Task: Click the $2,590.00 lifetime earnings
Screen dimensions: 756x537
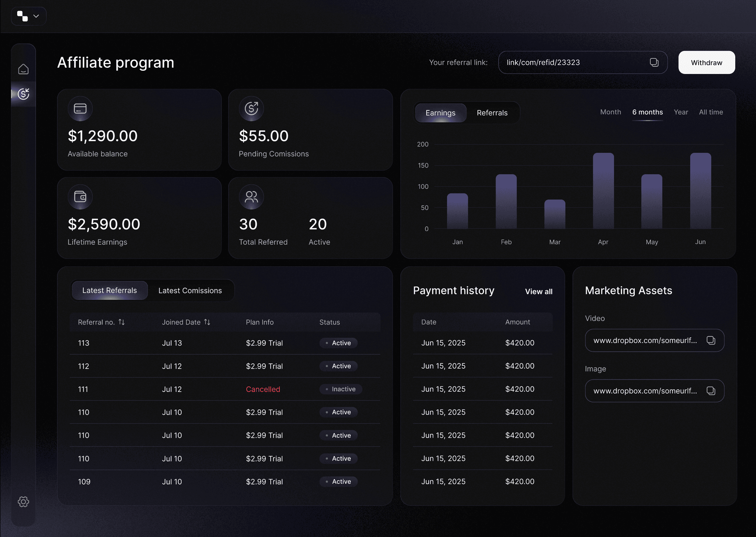Action: pos(104,224)
